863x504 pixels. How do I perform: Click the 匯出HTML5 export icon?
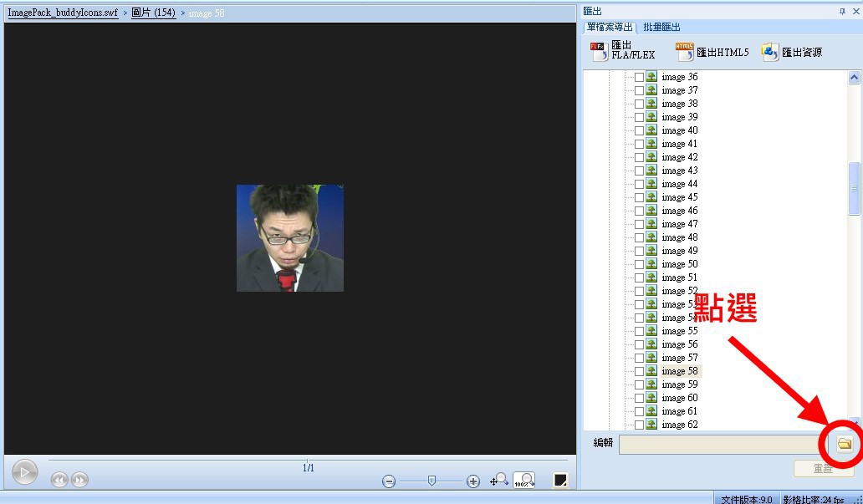click(685, 52)
